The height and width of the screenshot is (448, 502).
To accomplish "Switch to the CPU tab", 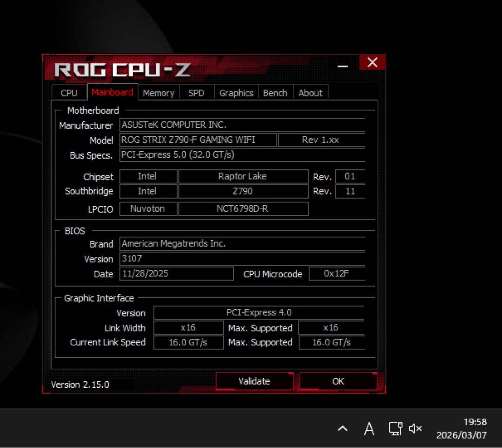I will [69, 93].
